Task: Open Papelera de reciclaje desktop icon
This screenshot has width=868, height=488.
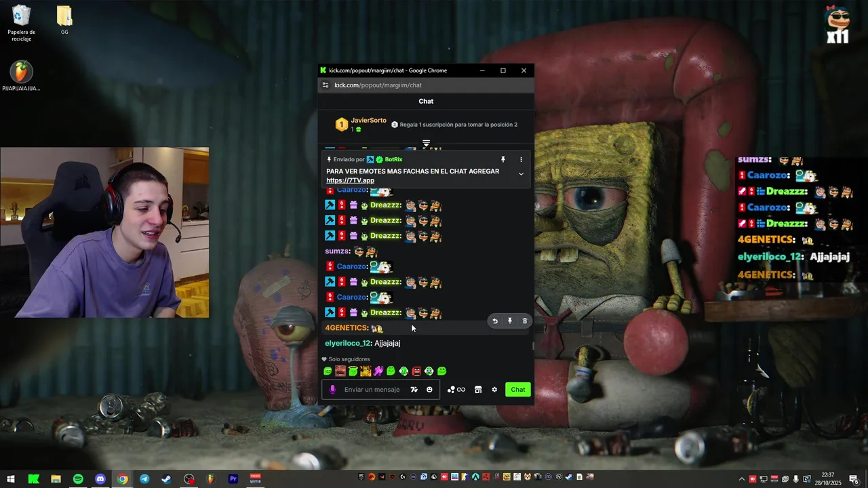Action: click(x=22, y=24)
